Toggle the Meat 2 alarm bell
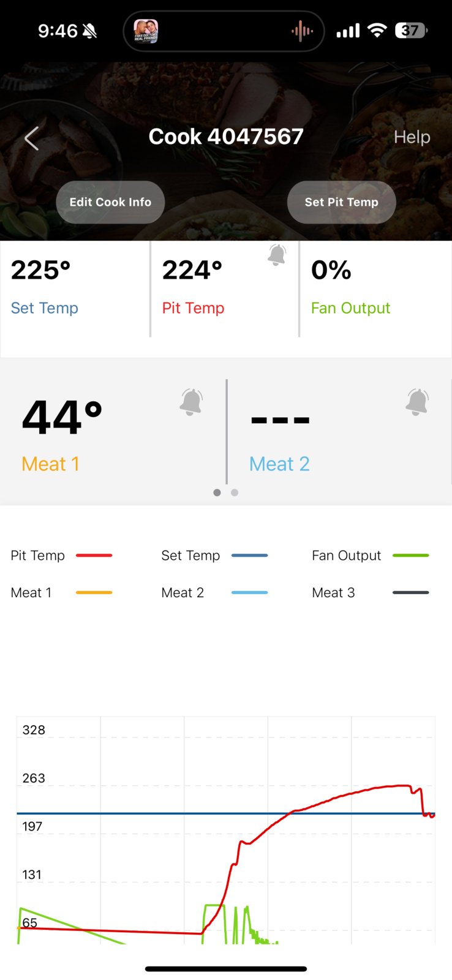 [416, 402]
